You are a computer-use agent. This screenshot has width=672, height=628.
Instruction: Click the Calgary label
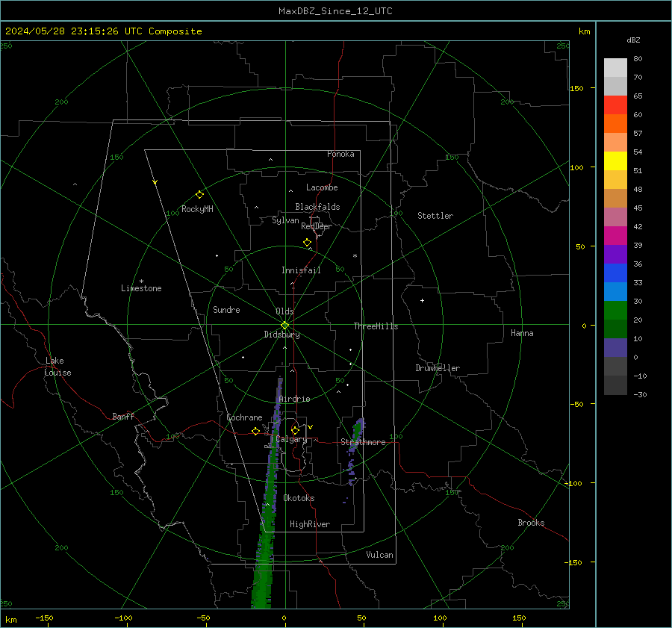[291, 439]
